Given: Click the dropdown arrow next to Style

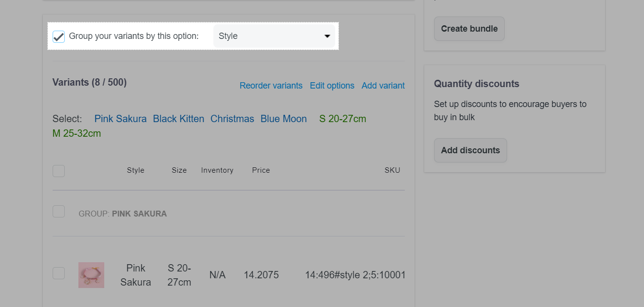Looking at the screenshot, I should 327,36.
